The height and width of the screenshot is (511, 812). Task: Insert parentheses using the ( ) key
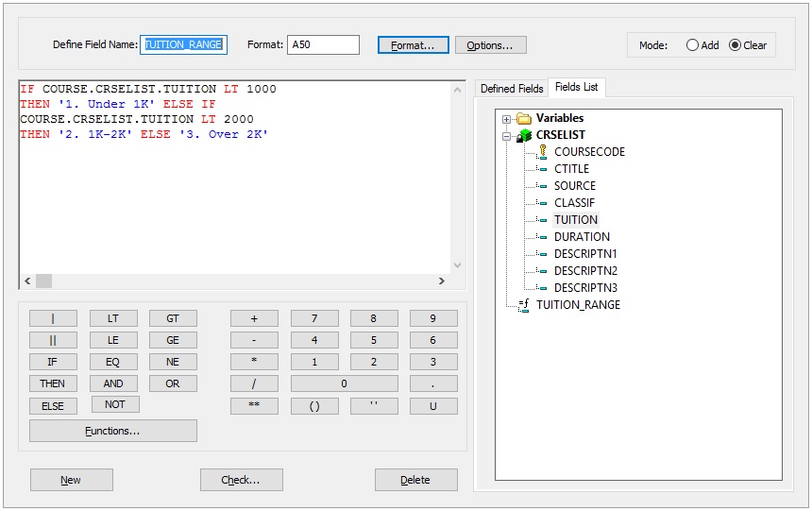tap(314, 406)
